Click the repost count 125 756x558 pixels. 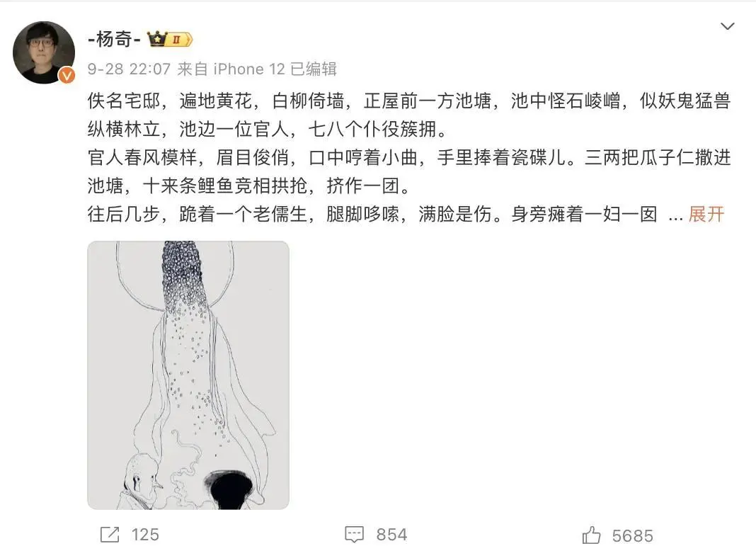click(145, 535)
